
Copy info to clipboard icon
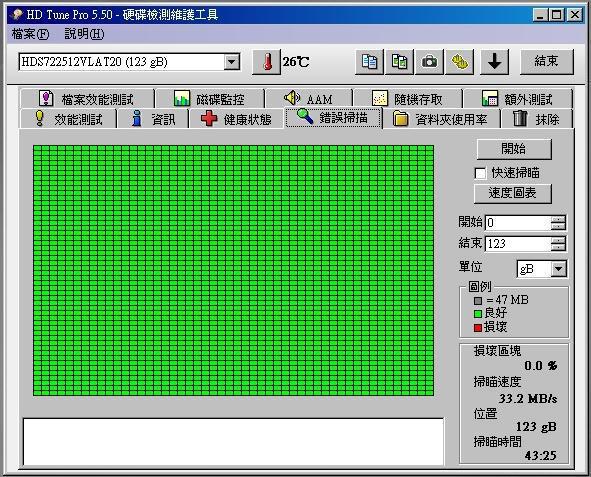(x=369, y=61)
